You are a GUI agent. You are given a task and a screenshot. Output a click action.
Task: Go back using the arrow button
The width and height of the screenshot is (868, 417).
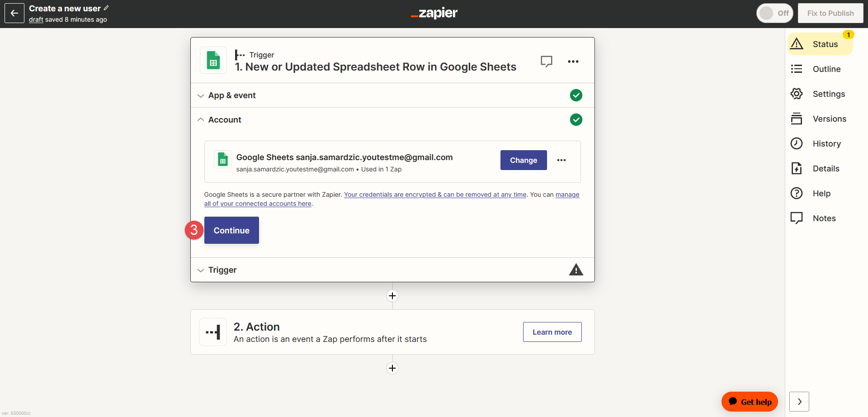[14, 13]
